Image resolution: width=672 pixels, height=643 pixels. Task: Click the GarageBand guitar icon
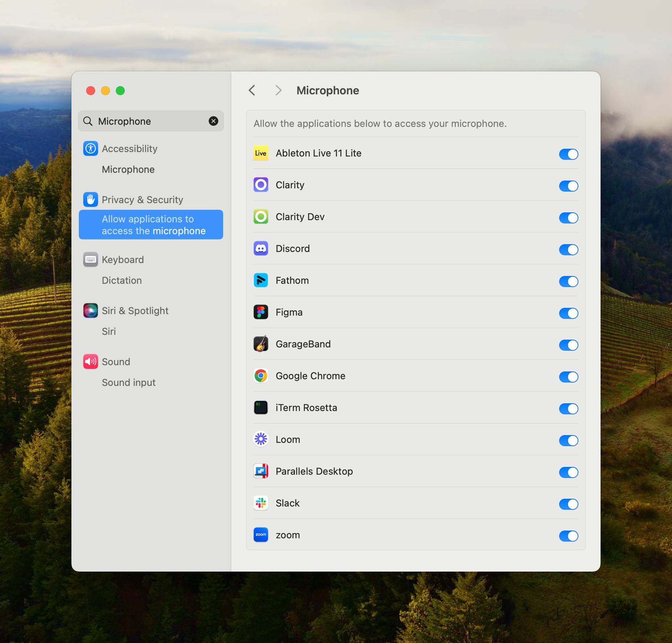click(261, 344)
